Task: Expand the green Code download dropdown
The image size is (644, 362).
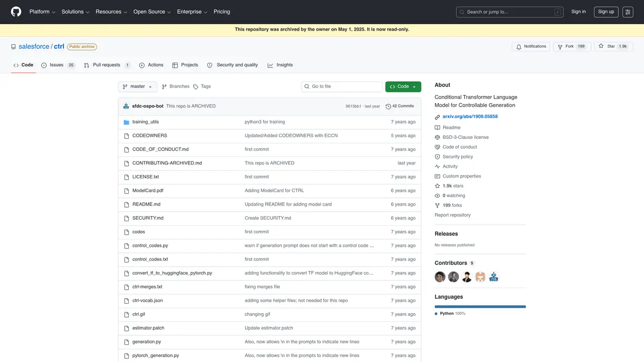Action: pyautogui.click(x=403, y=86)
